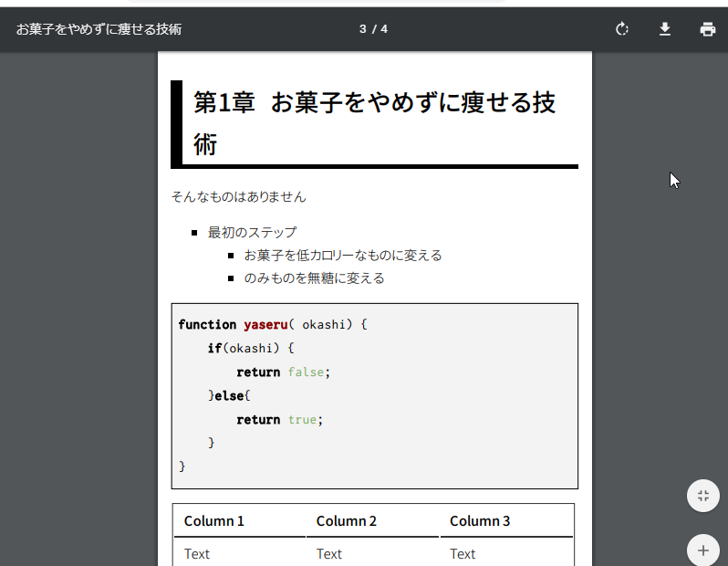728x566 pixels.
Task: Click the current page number field
Action: point(362,29)
